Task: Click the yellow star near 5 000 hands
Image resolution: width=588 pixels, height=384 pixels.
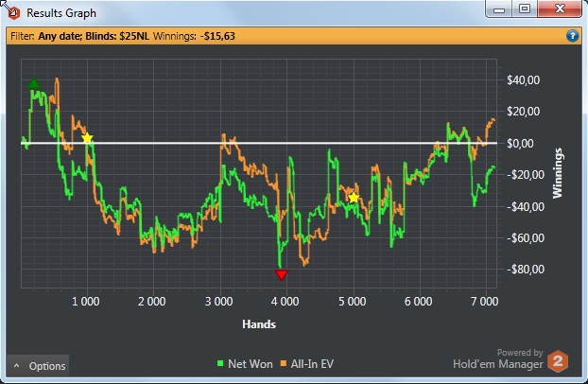Action: [x=354, y=198]
